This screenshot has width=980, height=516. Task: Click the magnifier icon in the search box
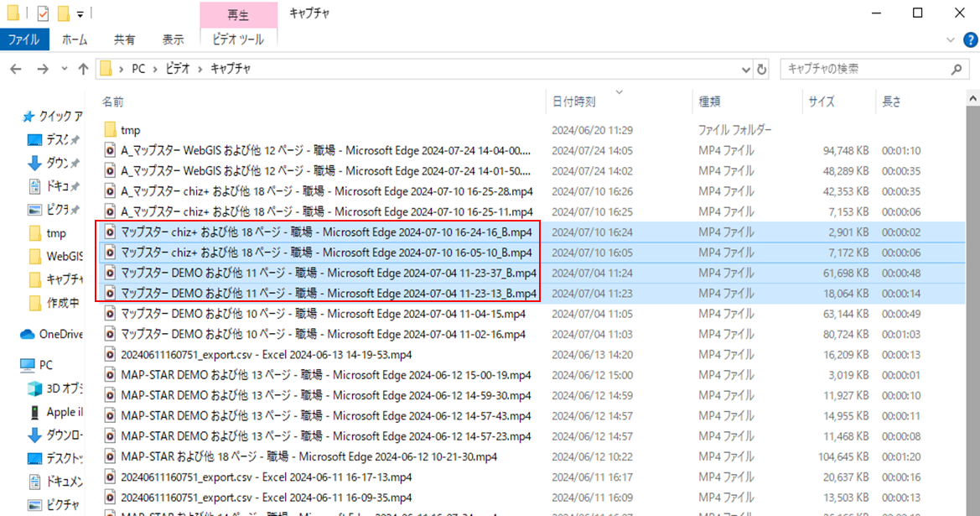[957, 69]
